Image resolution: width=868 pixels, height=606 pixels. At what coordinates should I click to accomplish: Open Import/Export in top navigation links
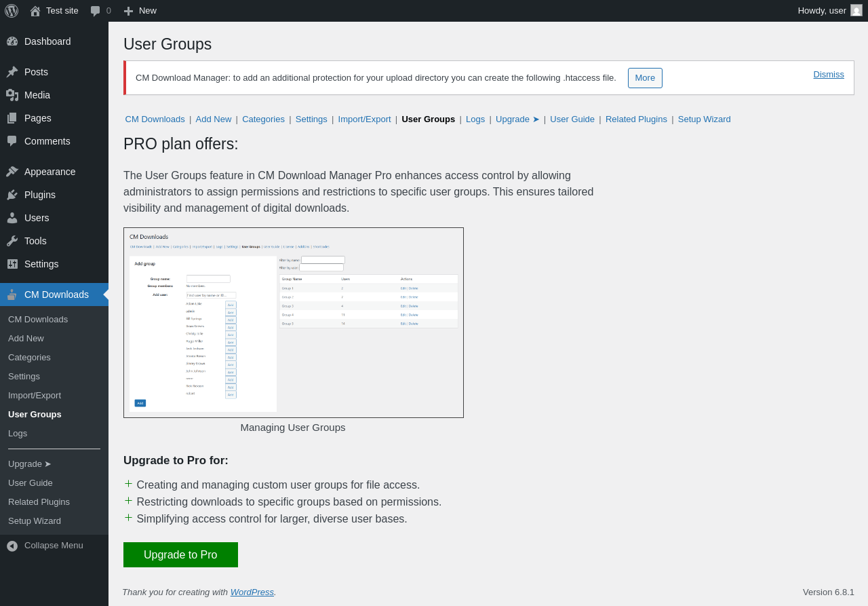pos(364,119)
